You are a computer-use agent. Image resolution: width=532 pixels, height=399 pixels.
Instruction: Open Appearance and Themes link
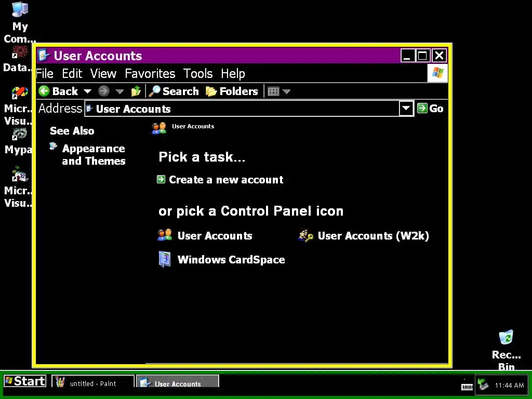point(94,155)
